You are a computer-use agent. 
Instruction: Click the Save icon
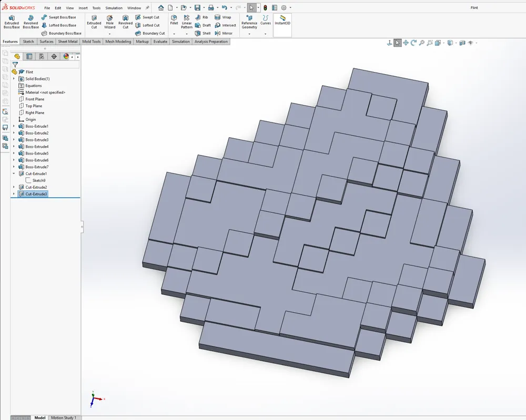[198, 8]
